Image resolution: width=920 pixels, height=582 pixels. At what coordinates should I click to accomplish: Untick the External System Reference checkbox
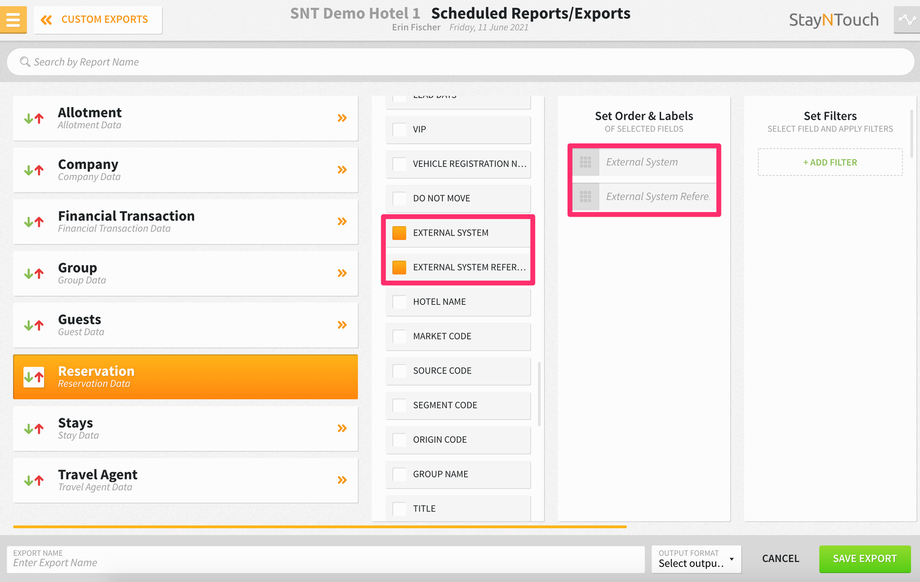tap(399, 268)
